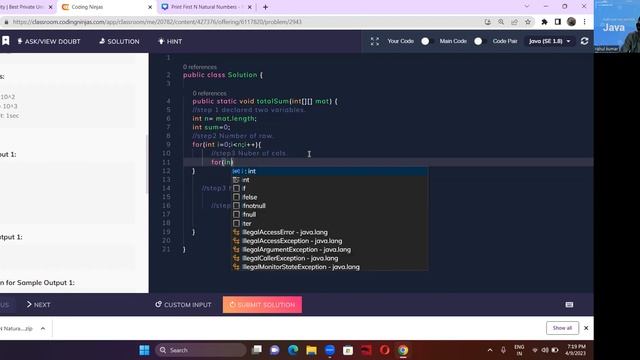The height and width of the screenshot is (360, 640).
Task: Open the tab search chevron
Action: tap(527, 7)
